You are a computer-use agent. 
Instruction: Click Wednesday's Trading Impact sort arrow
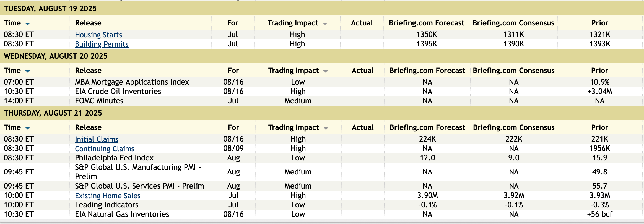coord(326,71)
